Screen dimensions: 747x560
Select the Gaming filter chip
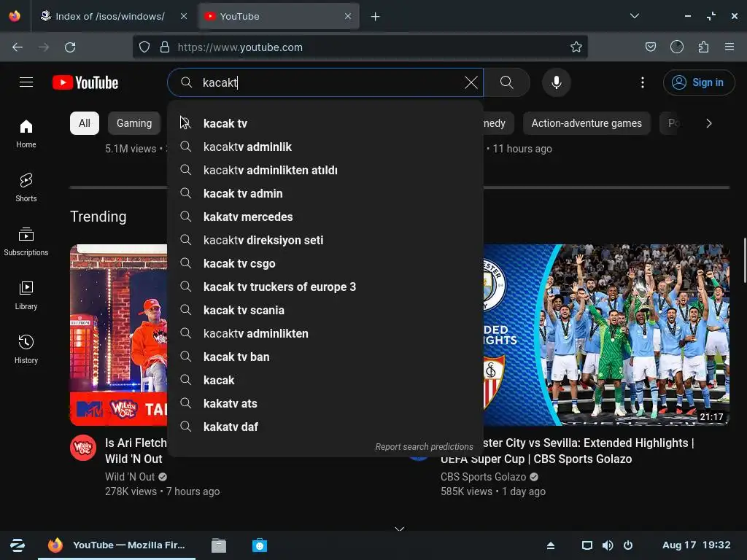pos(134,123)
